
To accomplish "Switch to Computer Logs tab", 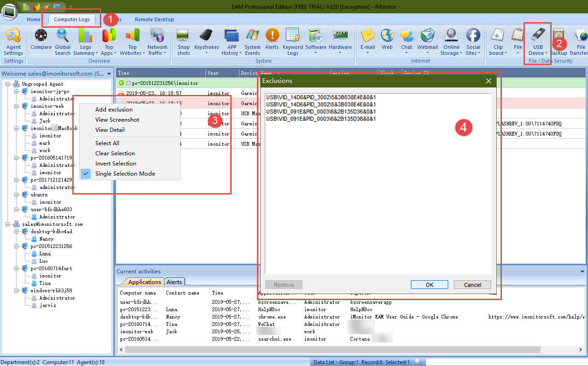I will point(72,19).
